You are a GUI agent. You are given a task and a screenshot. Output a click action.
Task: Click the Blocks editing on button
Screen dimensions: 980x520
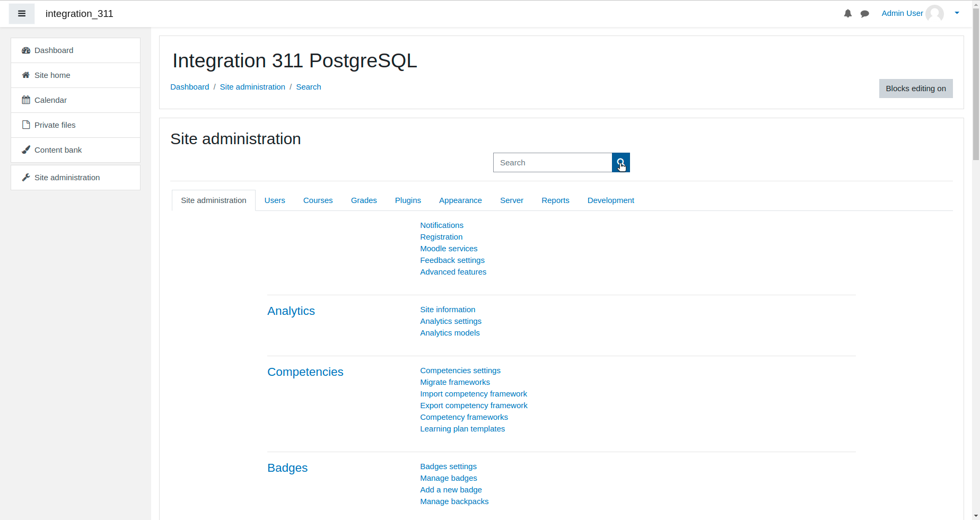coord(916,89)
